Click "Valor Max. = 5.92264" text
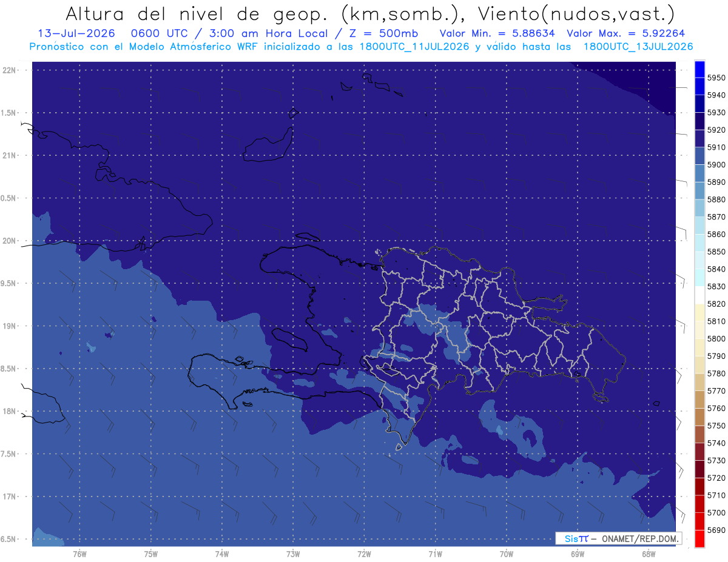The width and height of the screenshot is (728, 562). (x=627, y=33)
